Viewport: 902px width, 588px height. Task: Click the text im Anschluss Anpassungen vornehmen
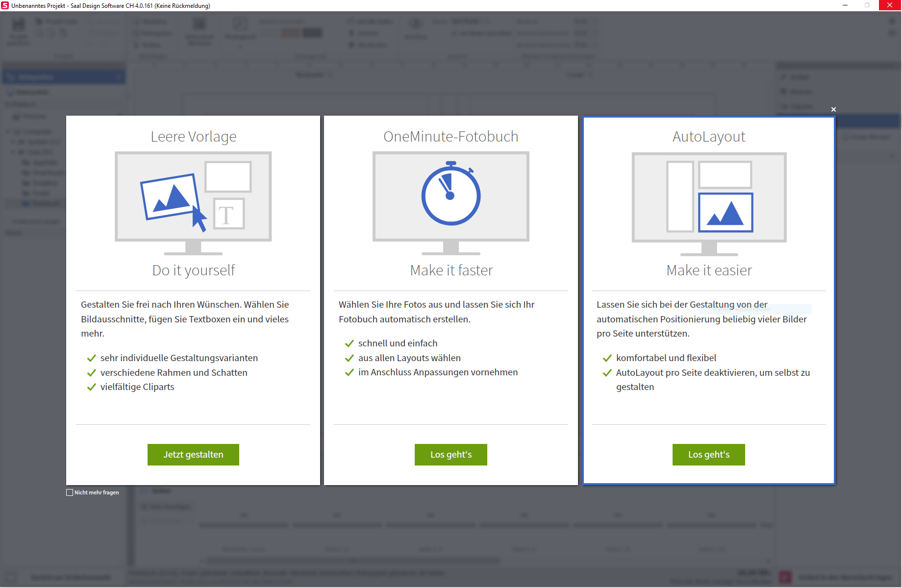point(438,372)
